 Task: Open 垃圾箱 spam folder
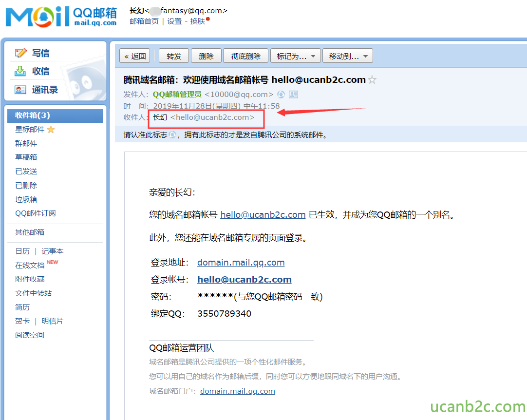tap(26, 199)
